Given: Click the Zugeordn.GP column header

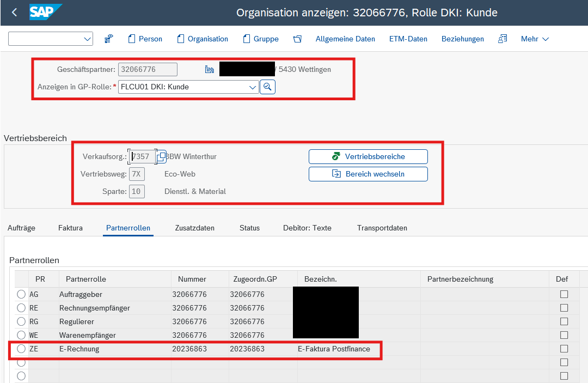Looking at the screenshot, I should pyautogui.click(x=263, y=279).
